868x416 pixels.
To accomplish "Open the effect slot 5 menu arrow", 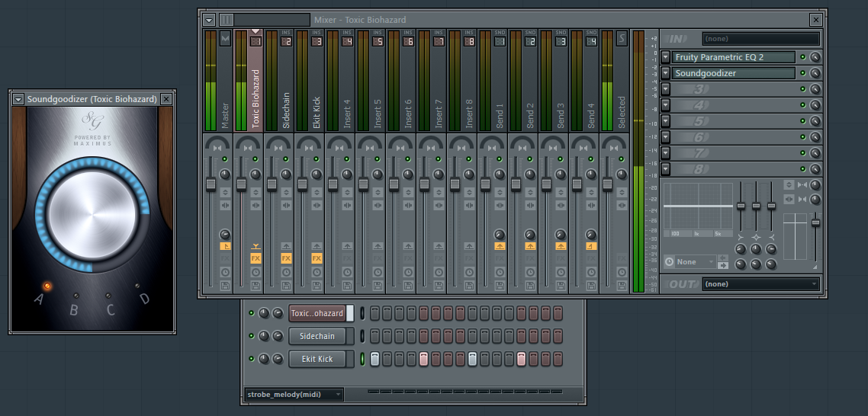I will 665,121.
